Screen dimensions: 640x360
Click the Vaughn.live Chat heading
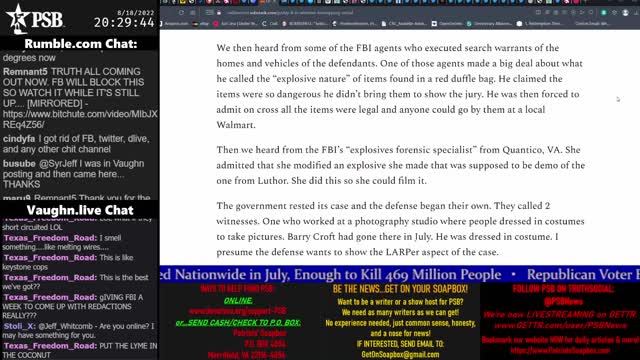[80, 210]
